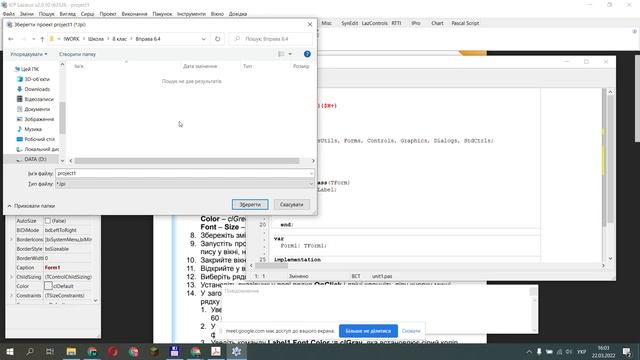Screen dimensions: 640x360
Task: Show hidden system tray icons
Action: coord(529,351)
